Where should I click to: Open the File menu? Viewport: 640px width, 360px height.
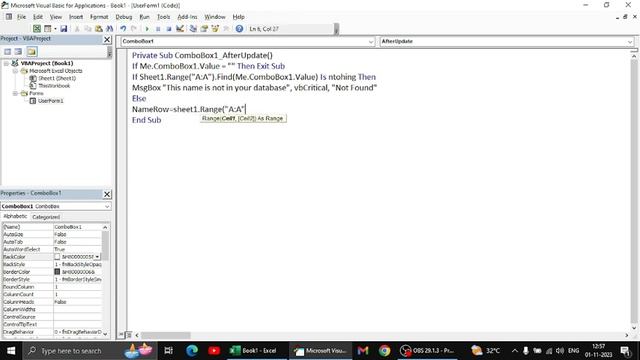21,17
